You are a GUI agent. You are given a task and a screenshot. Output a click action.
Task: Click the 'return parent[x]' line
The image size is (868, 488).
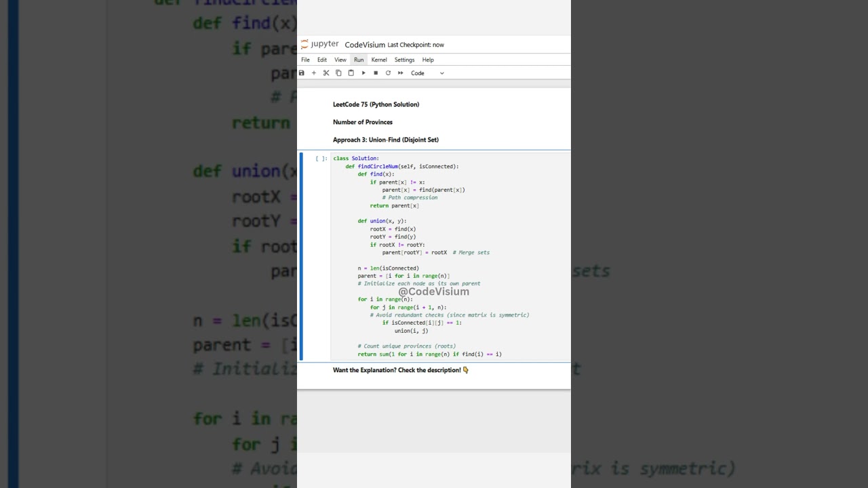tap(394, 205)
